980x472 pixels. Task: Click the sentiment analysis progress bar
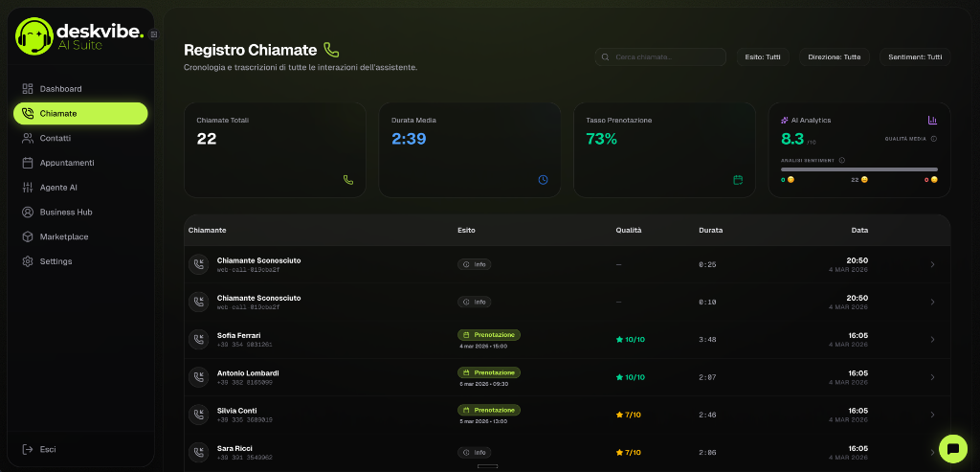[x=858, y=169]
